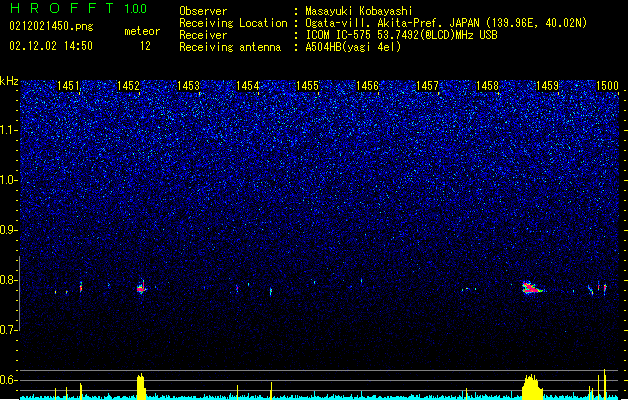Viewport: 629px width, 400px height.
Task: Click the date stamp 02.12.02 14:50
Action: coord(51,46)
